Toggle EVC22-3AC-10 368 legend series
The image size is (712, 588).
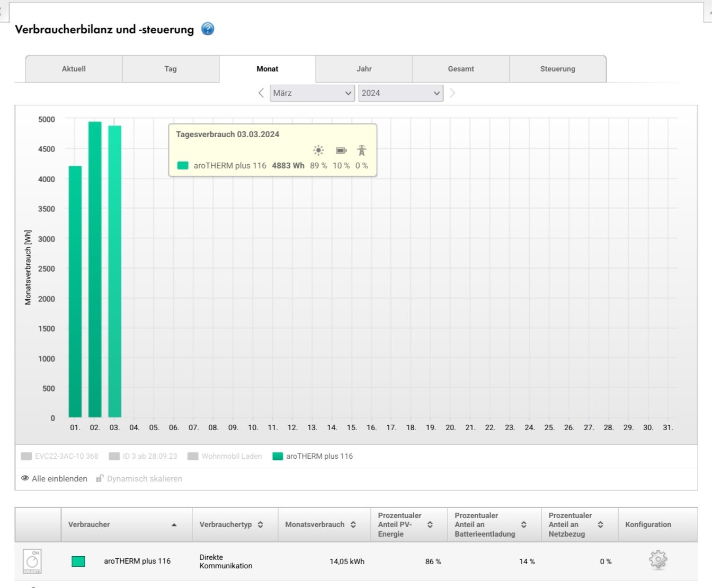60,456
